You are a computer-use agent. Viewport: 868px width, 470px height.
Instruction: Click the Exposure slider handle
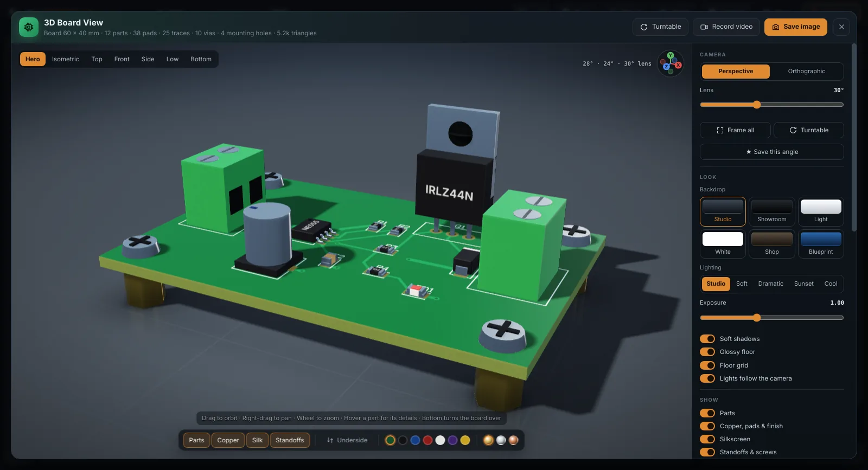pos(757,318)
